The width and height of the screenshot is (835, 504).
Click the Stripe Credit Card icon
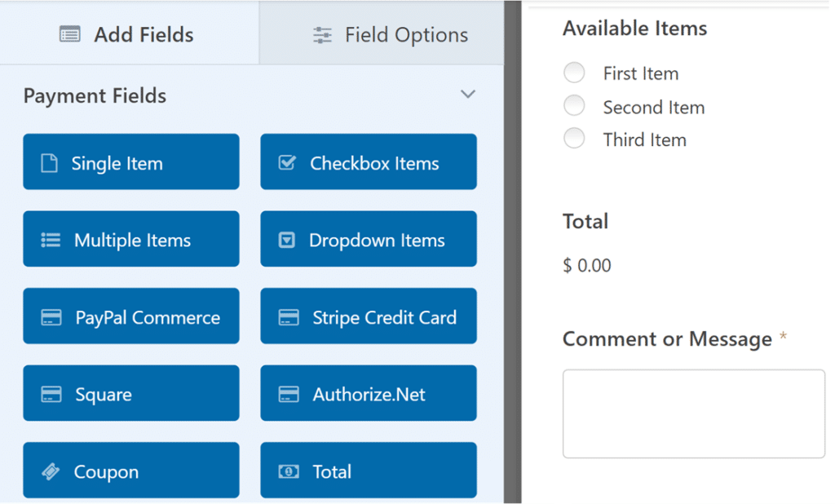(x=287, y=316)
